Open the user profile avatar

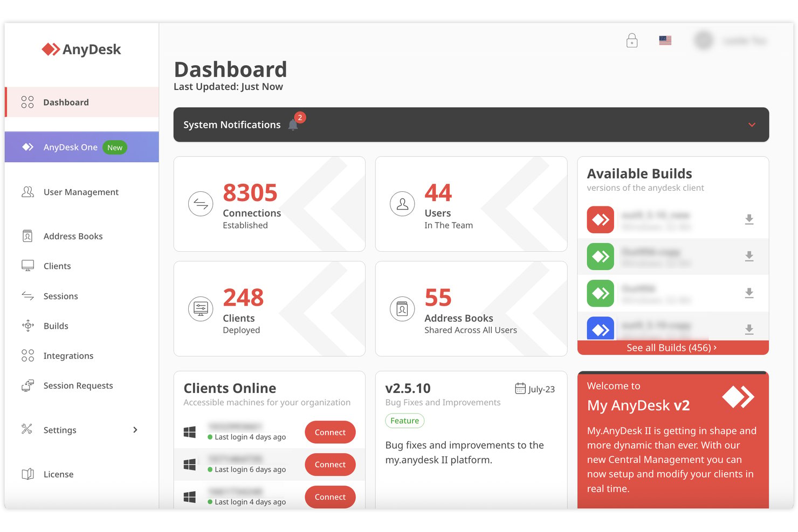[704, 40]
